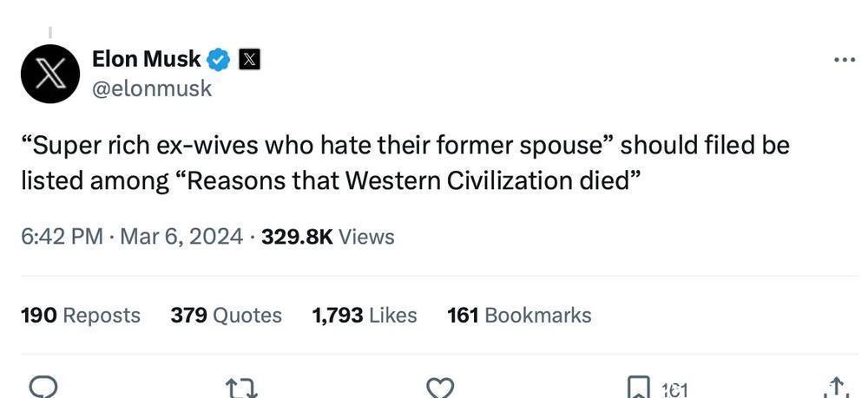Click the 6:42 PM post time
The height and width of the screenshot is (398, 868).
click(x=62, y=237)
